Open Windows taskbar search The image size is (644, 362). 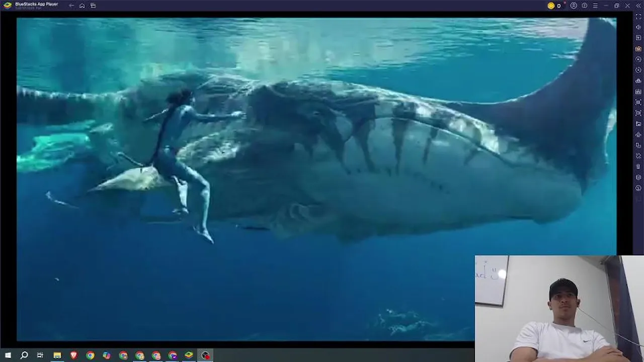coord(24,355)
